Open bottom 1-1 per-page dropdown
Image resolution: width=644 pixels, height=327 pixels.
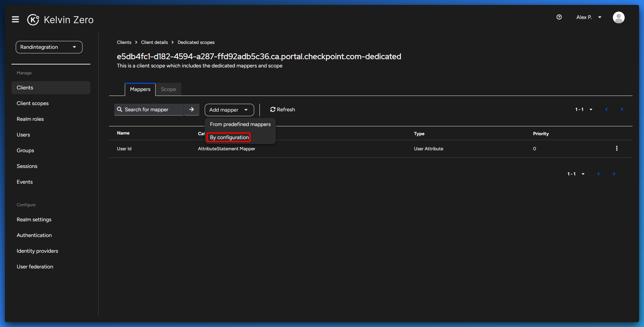point(576,174)
